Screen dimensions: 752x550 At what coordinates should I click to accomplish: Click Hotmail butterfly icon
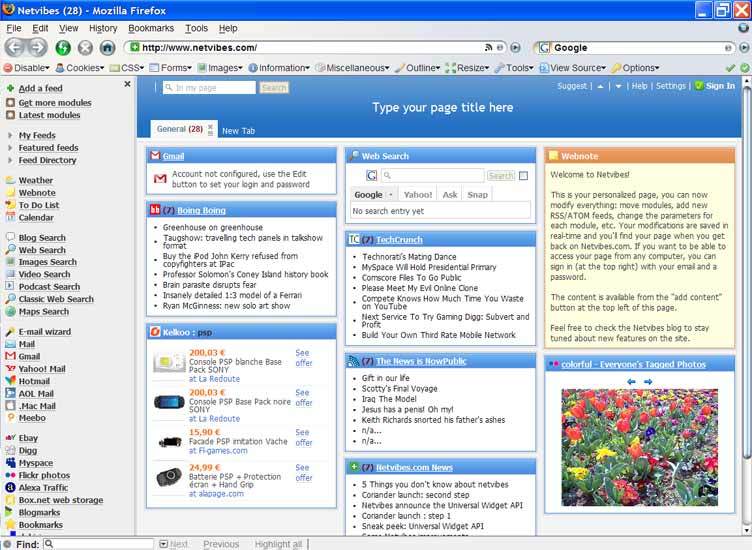pos(10,381)
